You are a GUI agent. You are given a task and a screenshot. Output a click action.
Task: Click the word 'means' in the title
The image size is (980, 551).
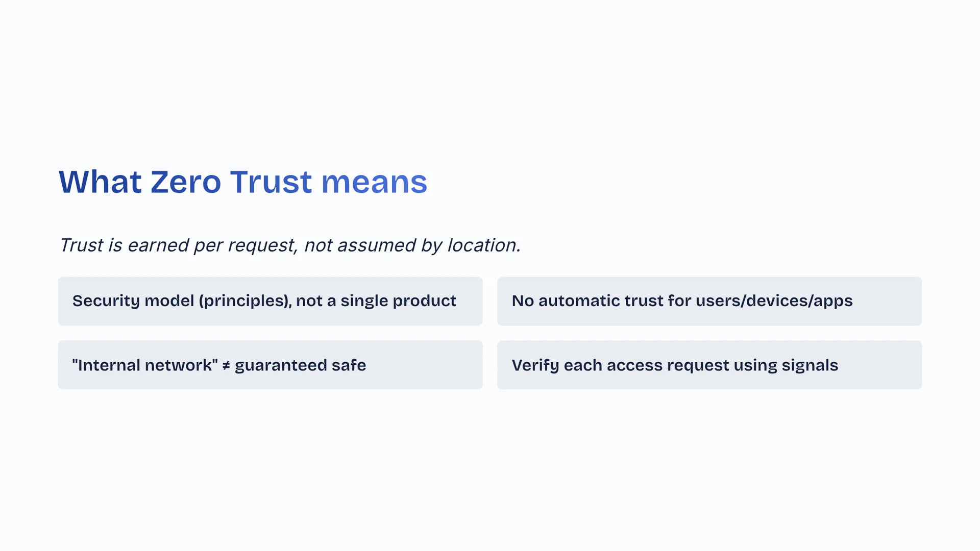point(374,182)
